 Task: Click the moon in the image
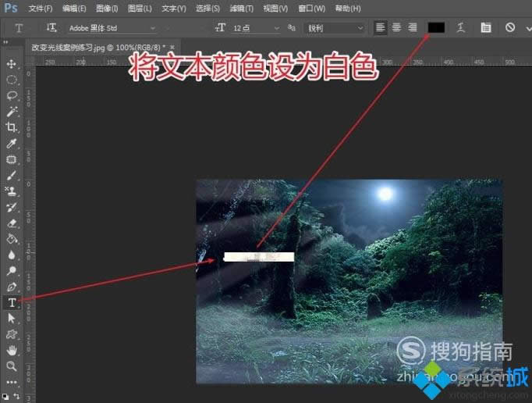(385, 194)
